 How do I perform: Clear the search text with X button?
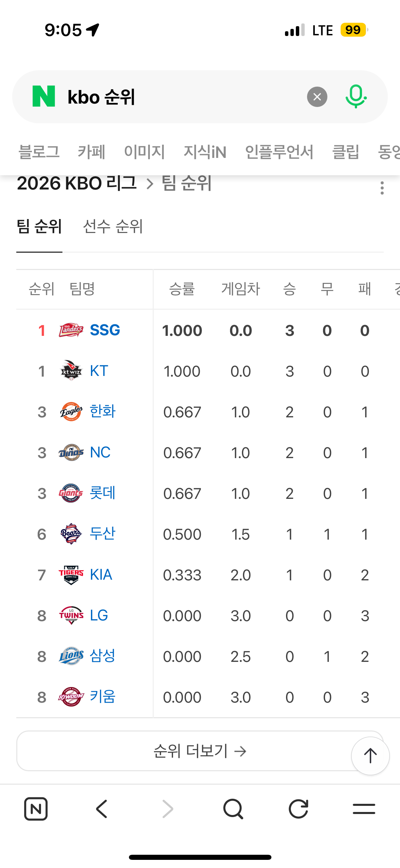(x=317, y=97)
